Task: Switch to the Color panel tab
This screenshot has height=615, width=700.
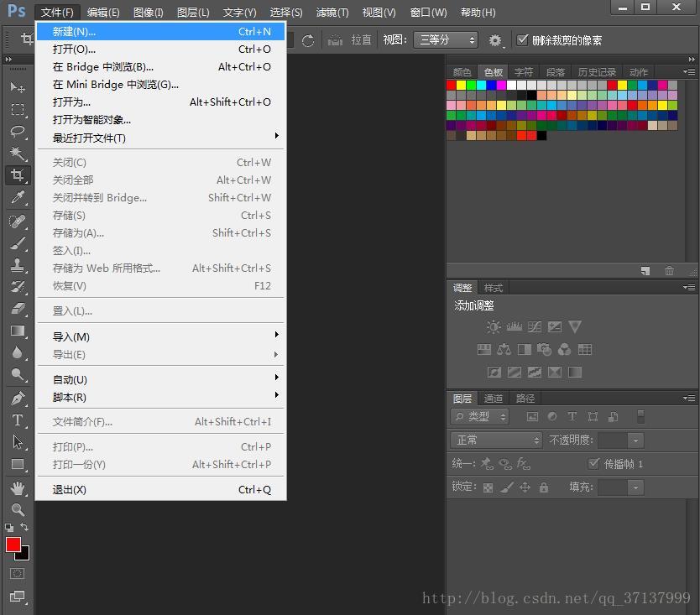Action: click(462, 72)
